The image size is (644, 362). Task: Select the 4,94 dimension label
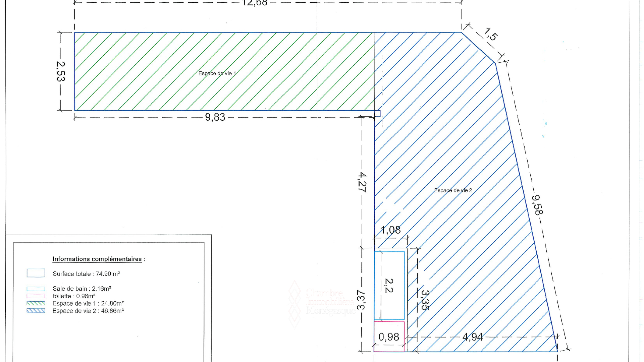click(472, 337)
